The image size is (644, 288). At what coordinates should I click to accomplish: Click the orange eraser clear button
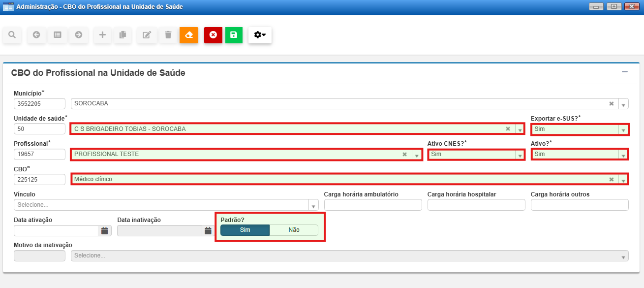click(x=189, y=35)
